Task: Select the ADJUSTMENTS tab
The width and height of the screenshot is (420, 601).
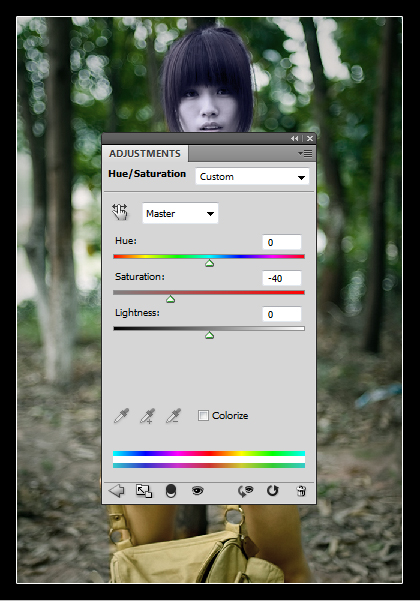Action: coord(145,154)
